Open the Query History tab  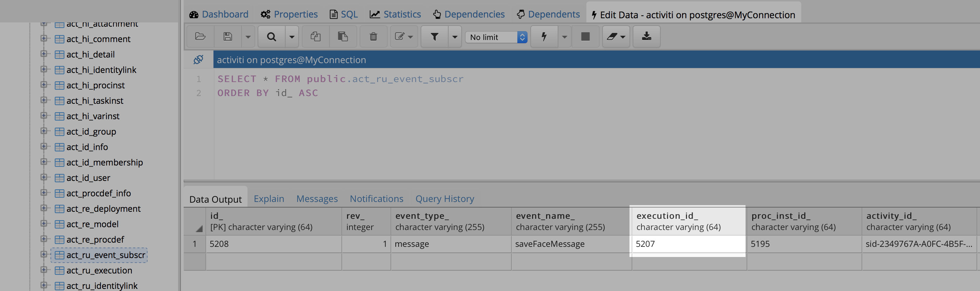445,198
